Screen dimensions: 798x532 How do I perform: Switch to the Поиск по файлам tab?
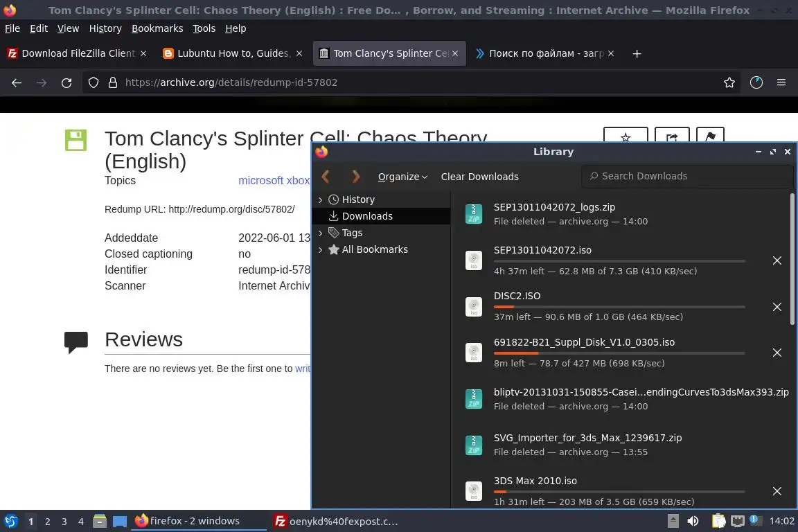[x=544, y=53]
